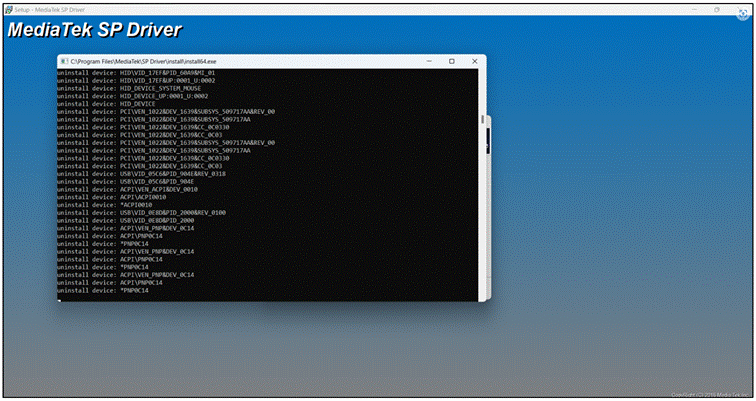Minimize the install64.exe console window
This screenshot has width=756, height=401.
tap(429, 61)
